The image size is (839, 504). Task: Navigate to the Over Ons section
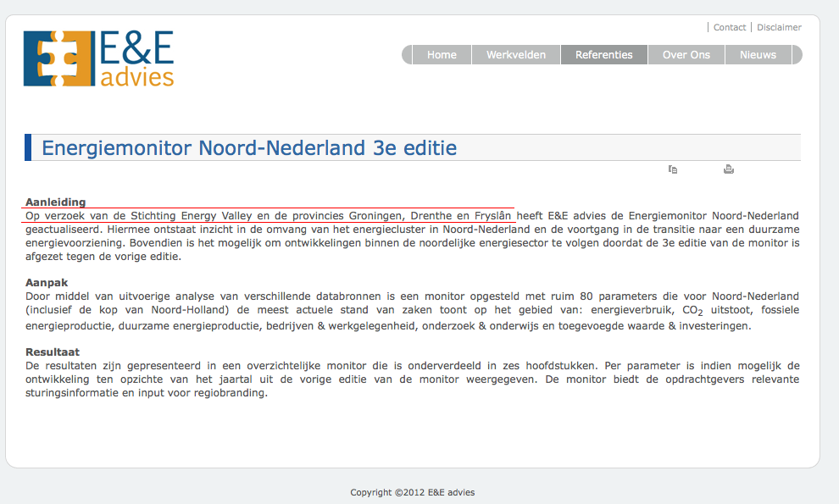click(x=686, y=55)
